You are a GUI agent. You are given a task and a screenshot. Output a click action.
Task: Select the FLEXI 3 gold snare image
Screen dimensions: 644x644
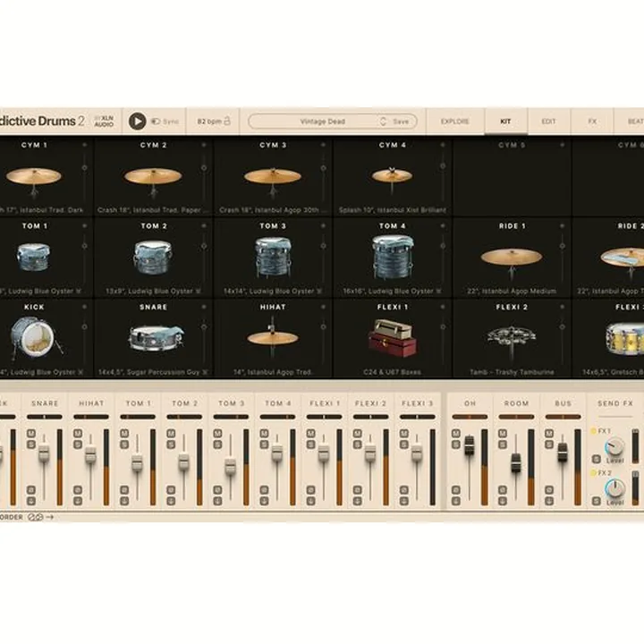[625, 337]
